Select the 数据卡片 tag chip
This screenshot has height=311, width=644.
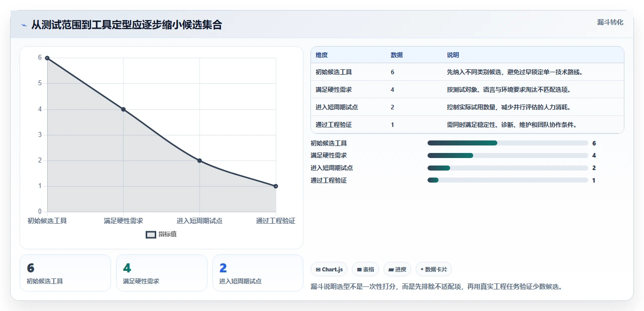pos(434,269)
